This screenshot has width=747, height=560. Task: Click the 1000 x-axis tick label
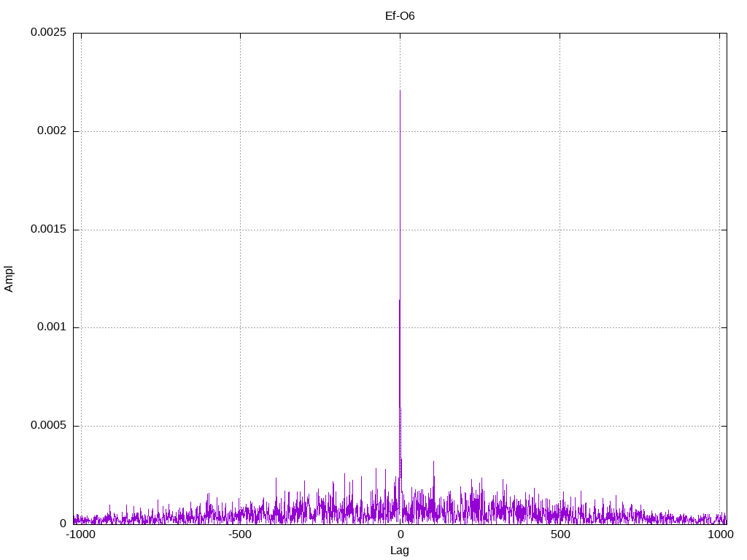point(720,534)
